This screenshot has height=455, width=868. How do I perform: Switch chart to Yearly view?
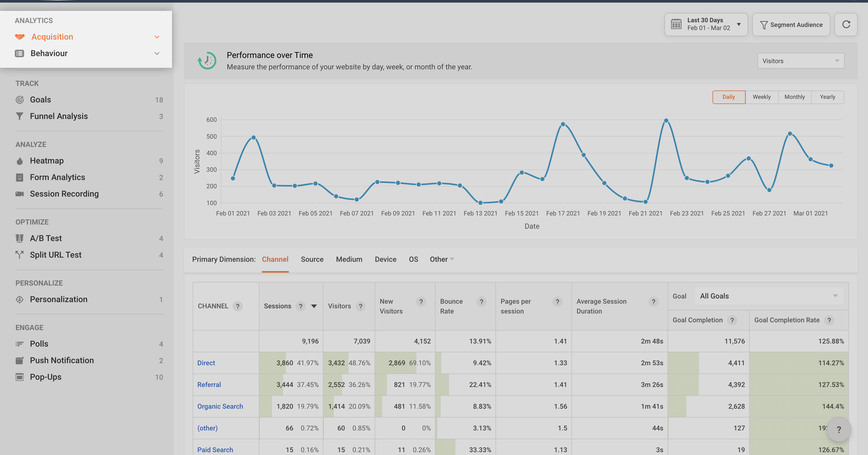coord(827,97)
